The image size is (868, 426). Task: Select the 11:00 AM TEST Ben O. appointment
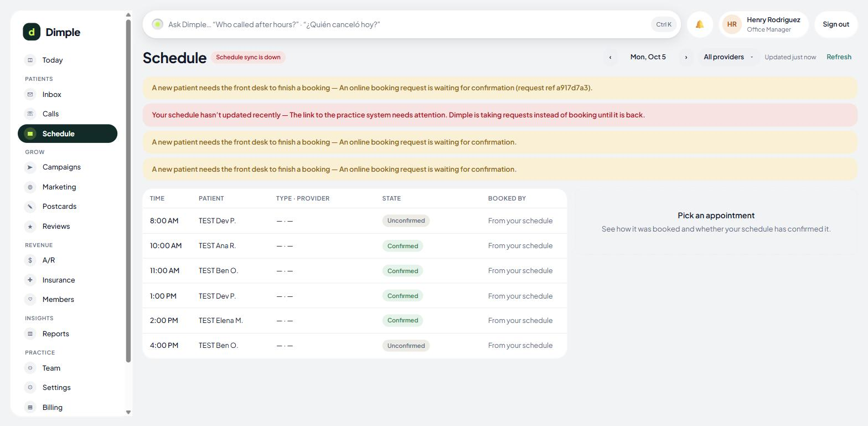pyautogui.click(x=355, y=271)
